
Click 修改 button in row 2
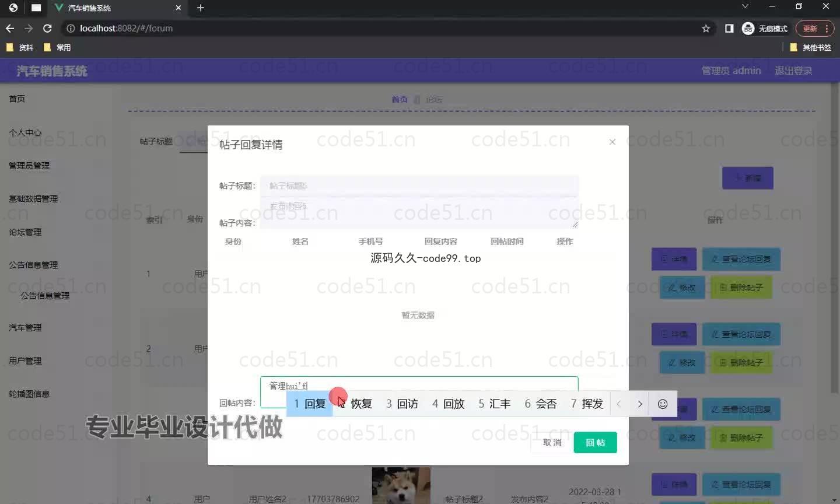click(x=682, y=363)
